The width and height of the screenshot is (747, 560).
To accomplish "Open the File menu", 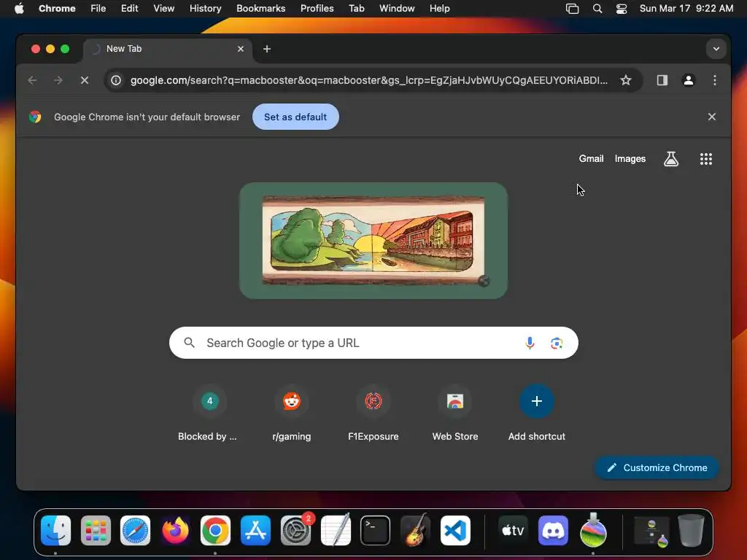I will [x=98, y=8].
